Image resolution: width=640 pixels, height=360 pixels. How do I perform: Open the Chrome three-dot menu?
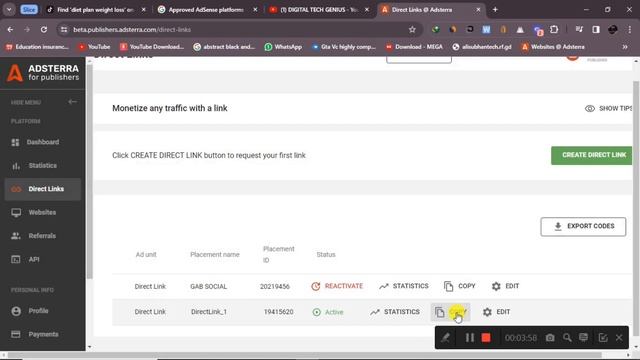[x=629, y=29]
